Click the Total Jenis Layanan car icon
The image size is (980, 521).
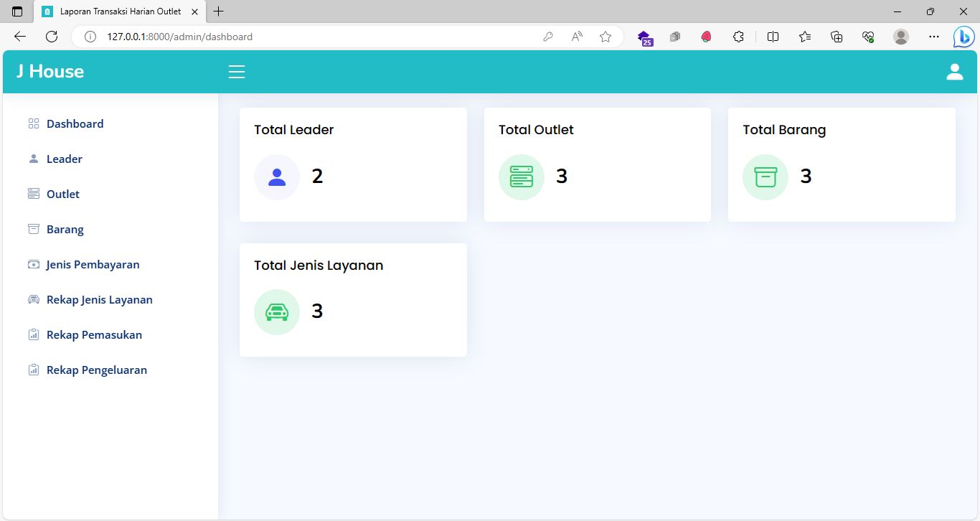coord(277,312)
